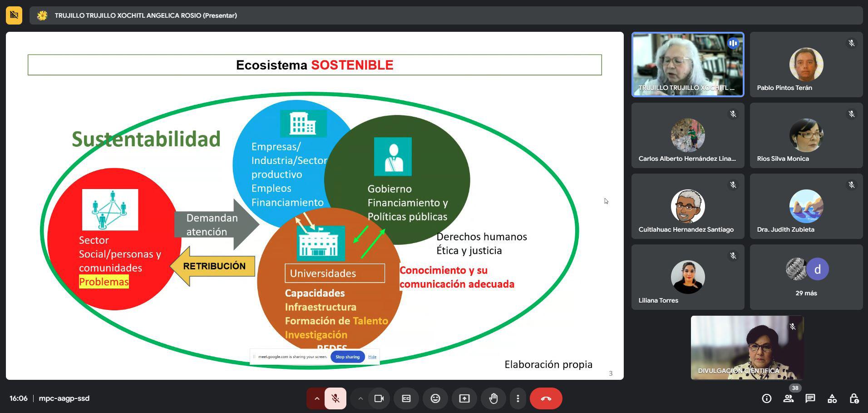The height and width of the screenshot is (413, 868).
Task: Click the Hide link in sharing bar
Action: click(372, 357)
